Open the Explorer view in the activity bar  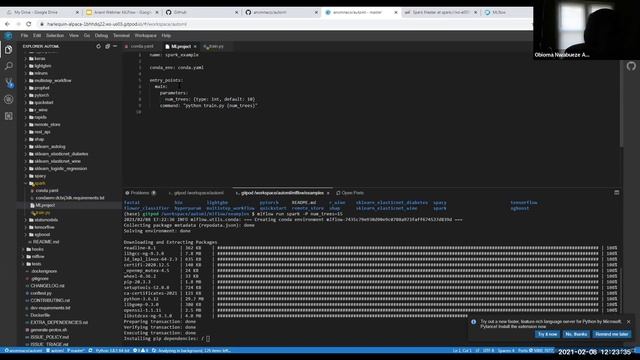[x=9, y=50]
